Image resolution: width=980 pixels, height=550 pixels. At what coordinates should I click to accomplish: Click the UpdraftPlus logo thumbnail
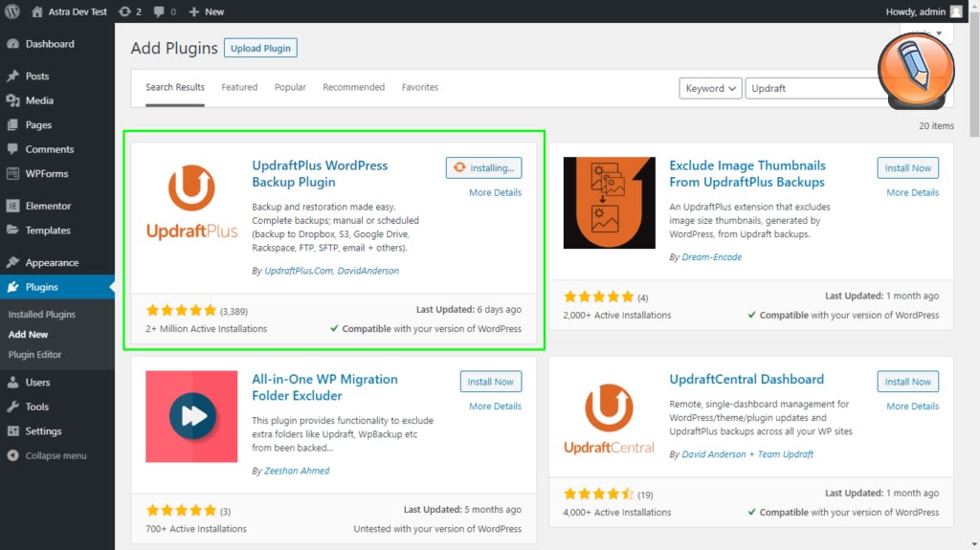191,203
